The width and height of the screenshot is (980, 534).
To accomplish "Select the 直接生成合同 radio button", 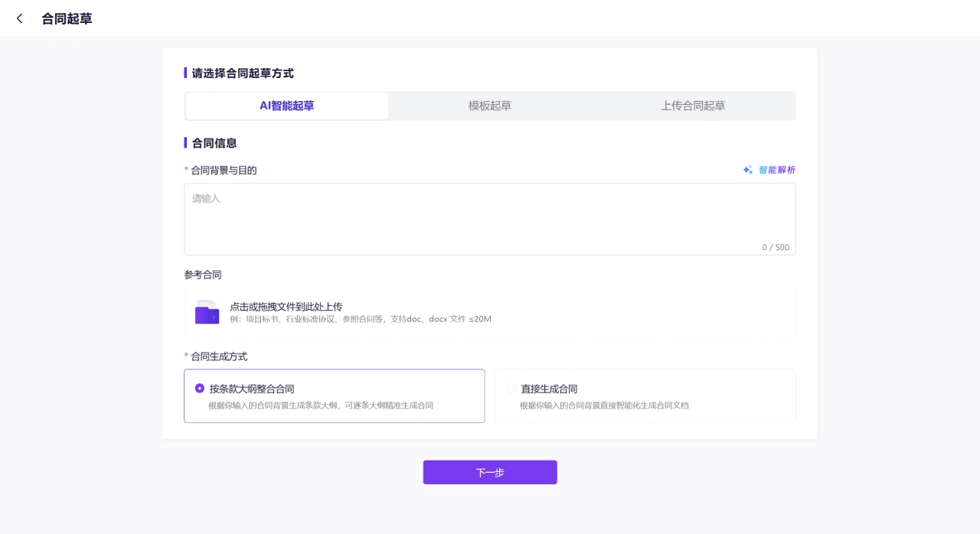I will click(x=511, y=388).
